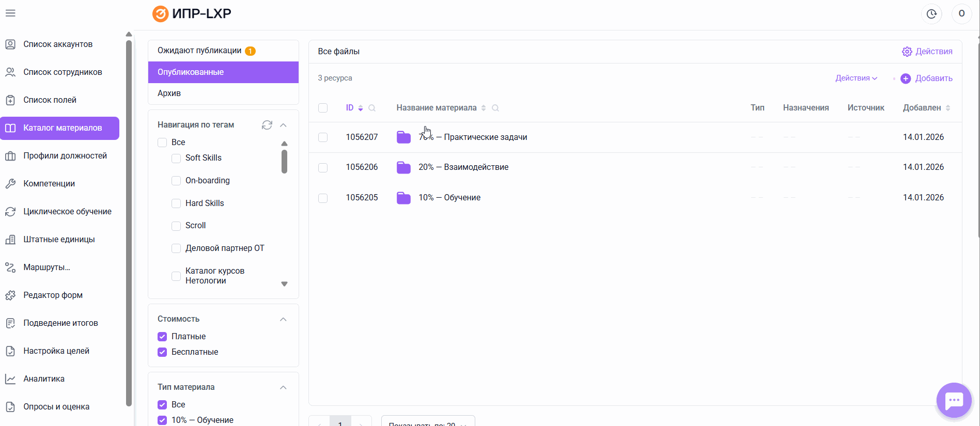Image resolution: width=980 pixels, height=426 pixels.
Task: Enable the Soft Skills tag checkbox
Action: [176, 158]
